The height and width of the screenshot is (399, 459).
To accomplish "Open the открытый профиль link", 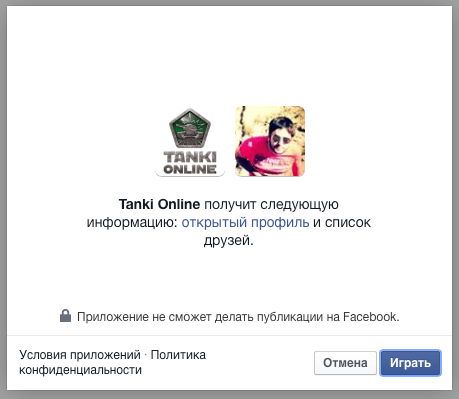I will pos(245,222).
